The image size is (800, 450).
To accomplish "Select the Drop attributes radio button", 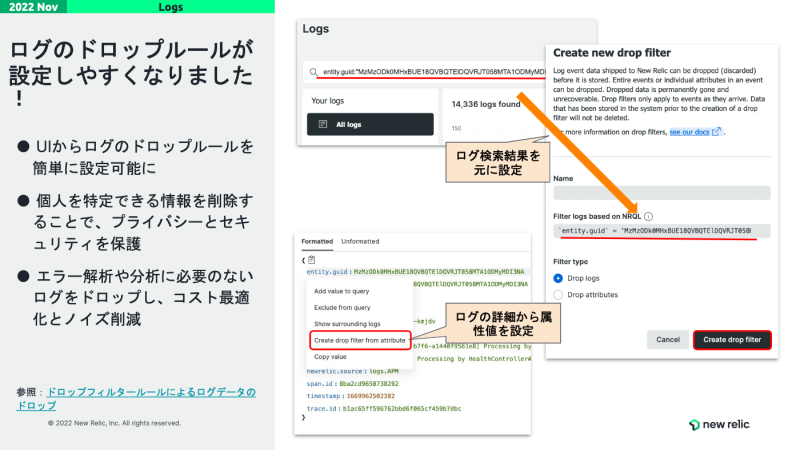I will pyautogui.click(x=558, y=295).
